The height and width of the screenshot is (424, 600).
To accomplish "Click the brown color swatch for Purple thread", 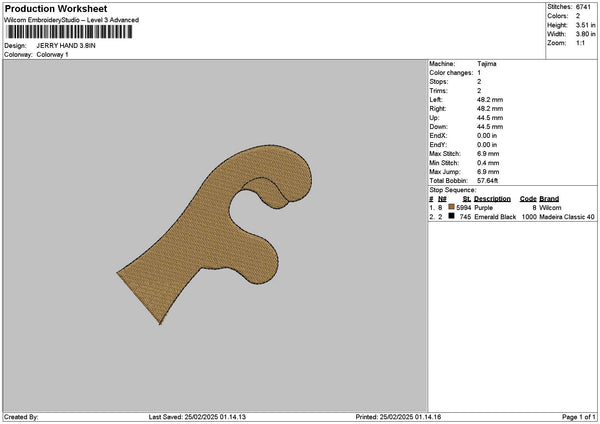I will point(453,207).
